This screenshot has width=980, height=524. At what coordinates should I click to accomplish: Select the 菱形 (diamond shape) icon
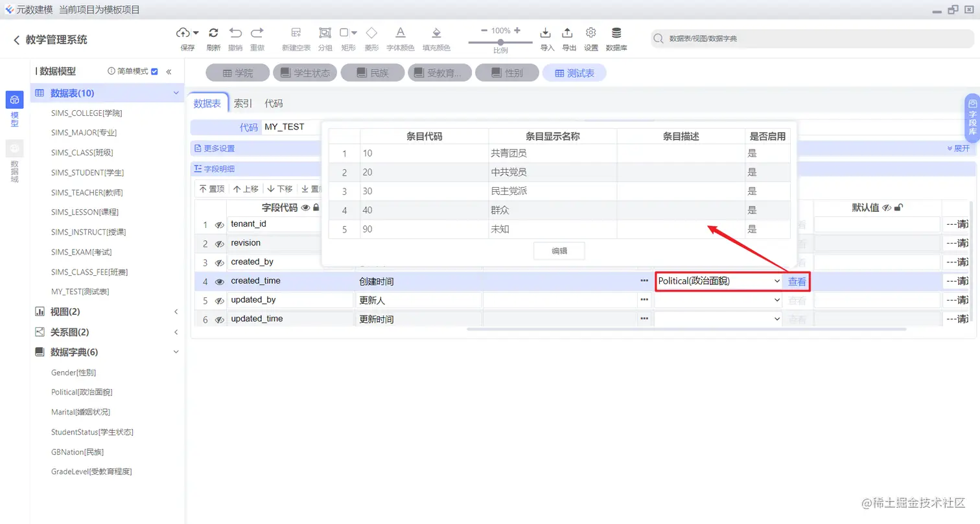pyautogui.click(x=371, y=32)
